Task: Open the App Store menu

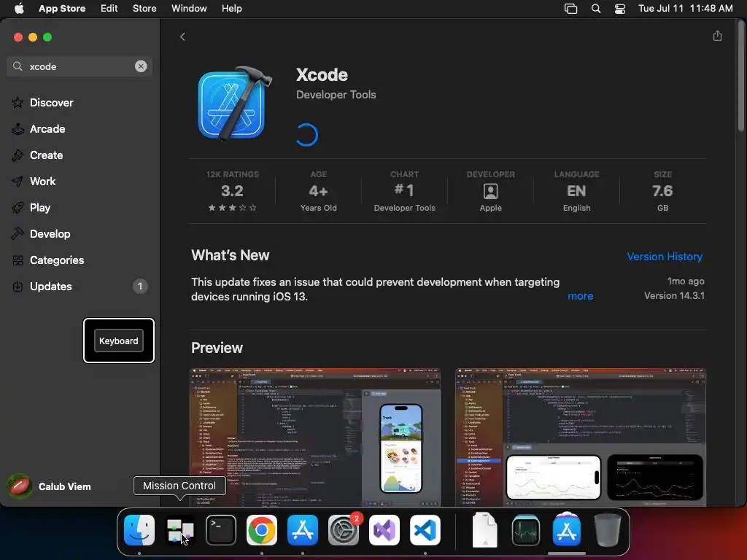Action: (62, 8)
